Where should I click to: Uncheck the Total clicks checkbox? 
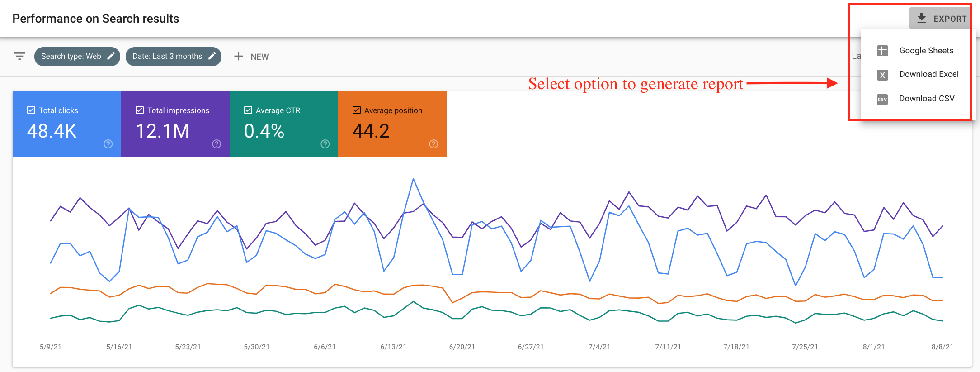[31, 110]
